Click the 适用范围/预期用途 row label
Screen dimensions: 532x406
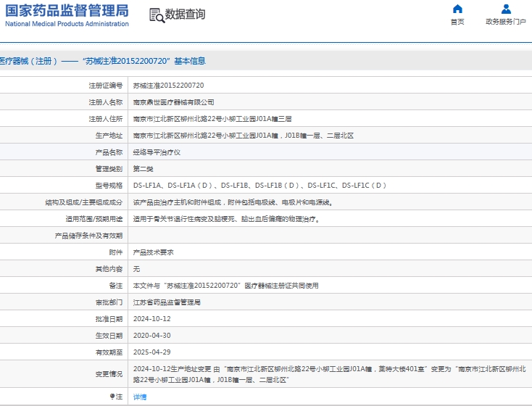pos(94,219)
